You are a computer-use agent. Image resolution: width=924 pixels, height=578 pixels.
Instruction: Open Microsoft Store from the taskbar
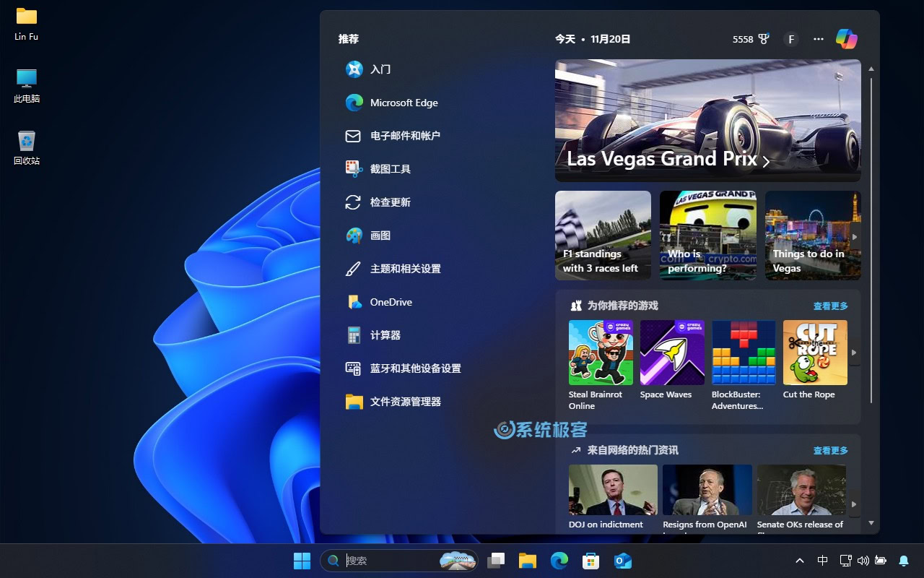point(590,561)
